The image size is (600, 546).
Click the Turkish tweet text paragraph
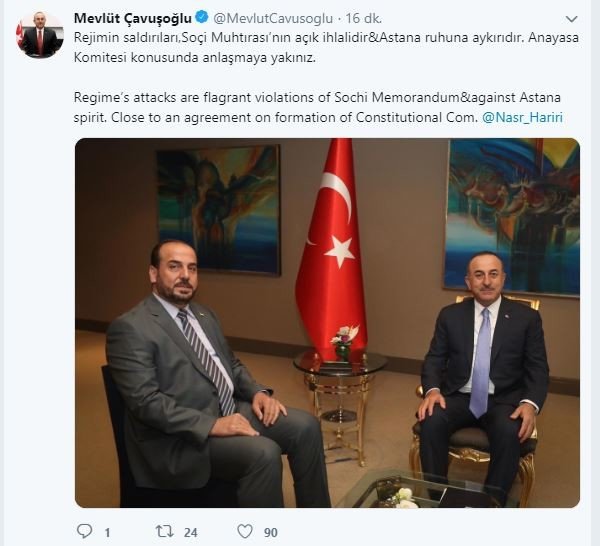(x=326, y=48)
